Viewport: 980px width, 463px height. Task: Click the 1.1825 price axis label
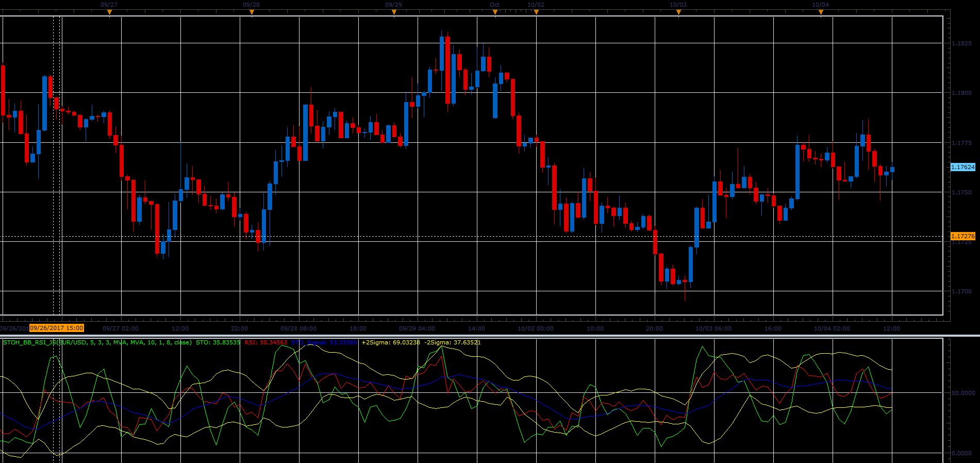[x=961, y=43]
